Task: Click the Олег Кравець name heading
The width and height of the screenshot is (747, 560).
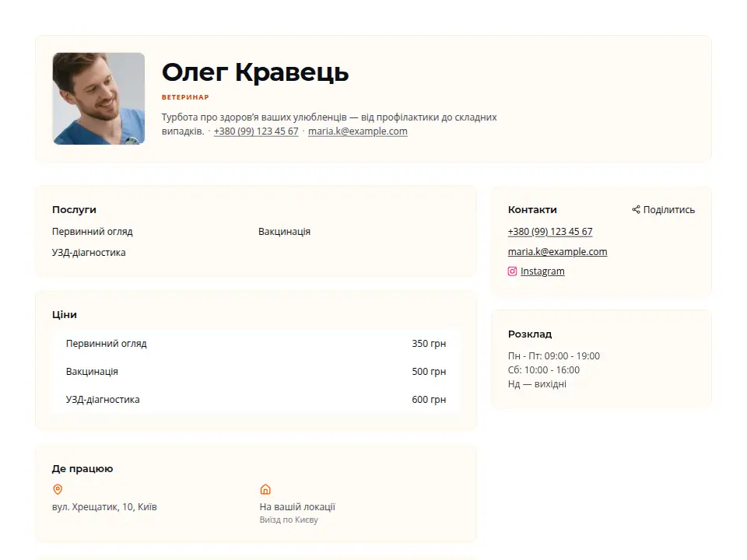Action: coord(255,73)
